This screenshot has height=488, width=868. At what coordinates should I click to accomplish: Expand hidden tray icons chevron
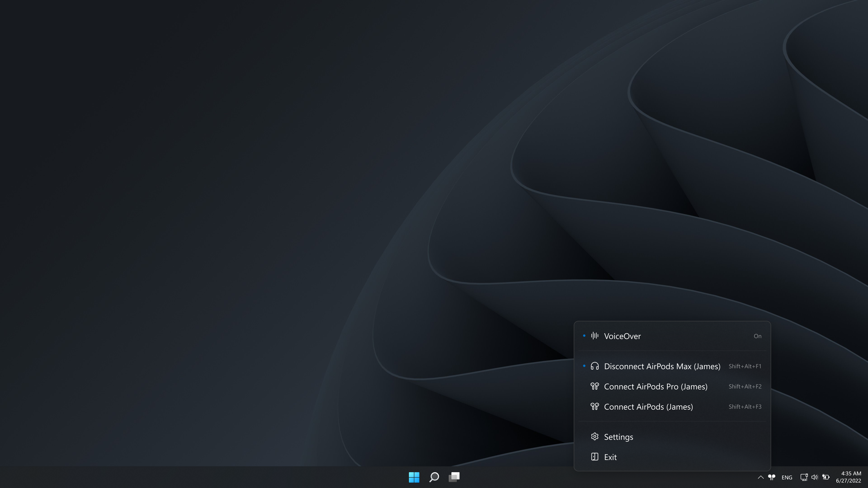(760, 477)
